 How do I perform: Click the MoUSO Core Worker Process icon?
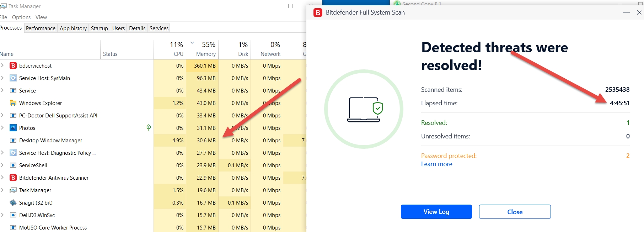pos(13,227)
